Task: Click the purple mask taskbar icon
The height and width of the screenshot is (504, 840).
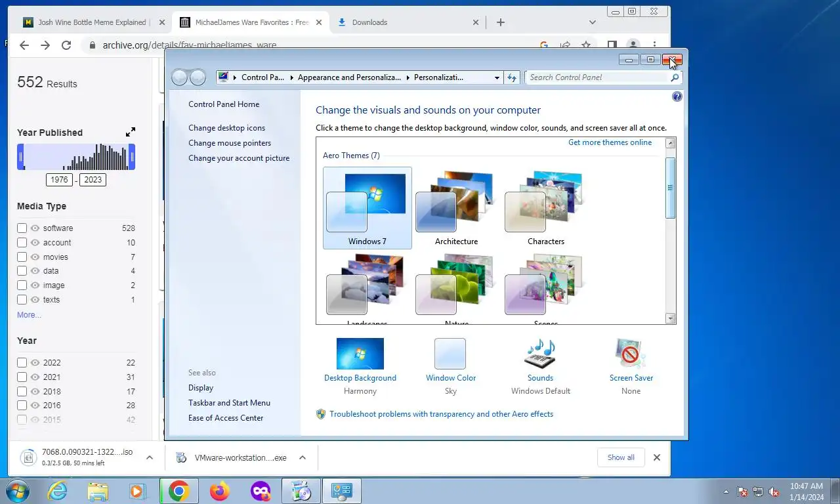Action: tap(261, 491)
